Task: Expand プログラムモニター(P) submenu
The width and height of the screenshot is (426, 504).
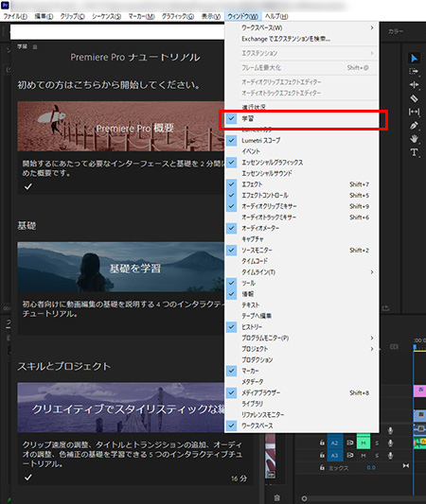Action: (301, 338)
